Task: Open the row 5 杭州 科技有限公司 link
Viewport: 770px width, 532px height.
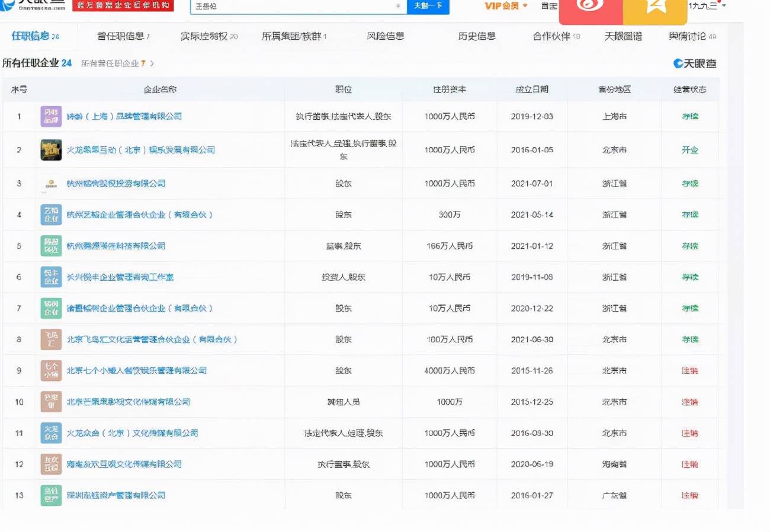Action: point(115,246)
